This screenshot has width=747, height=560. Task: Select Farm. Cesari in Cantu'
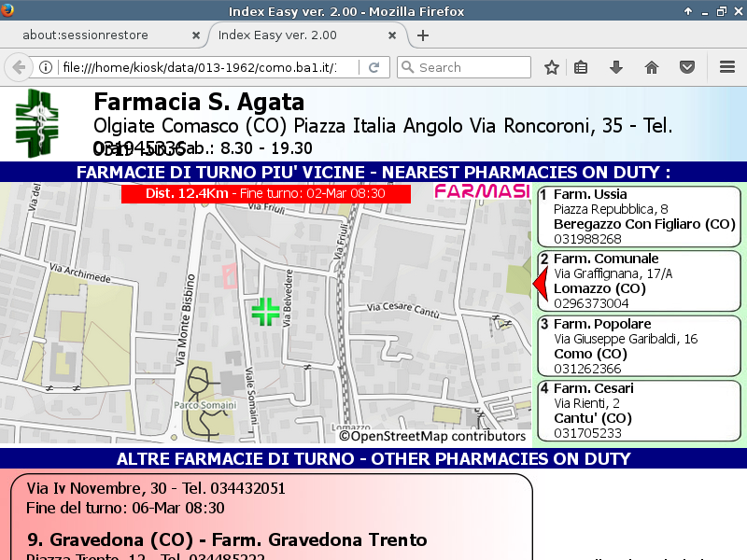point(638,410)
